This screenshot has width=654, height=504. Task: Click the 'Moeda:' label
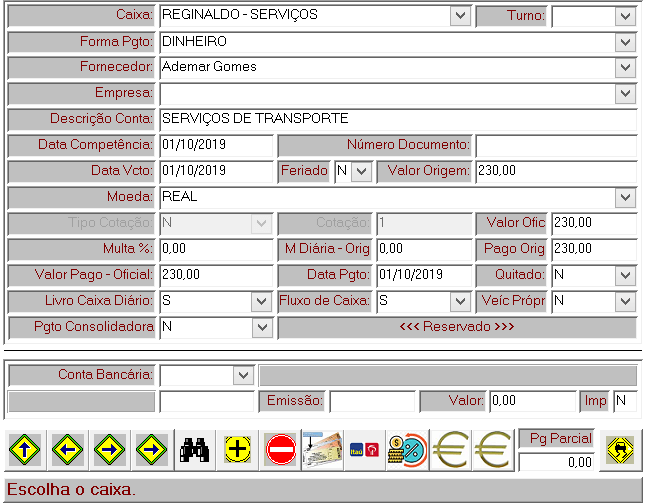[x=130, y=197]
